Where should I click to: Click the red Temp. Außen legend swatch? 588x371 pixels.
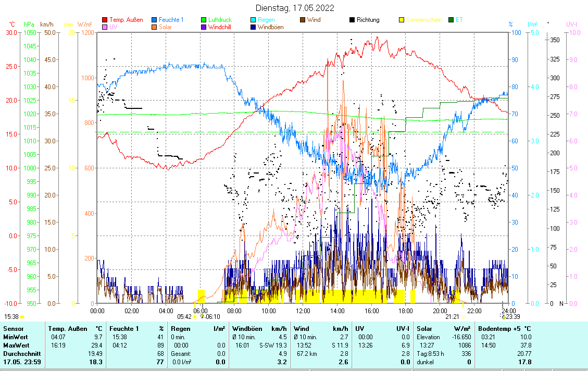point(105,20)
